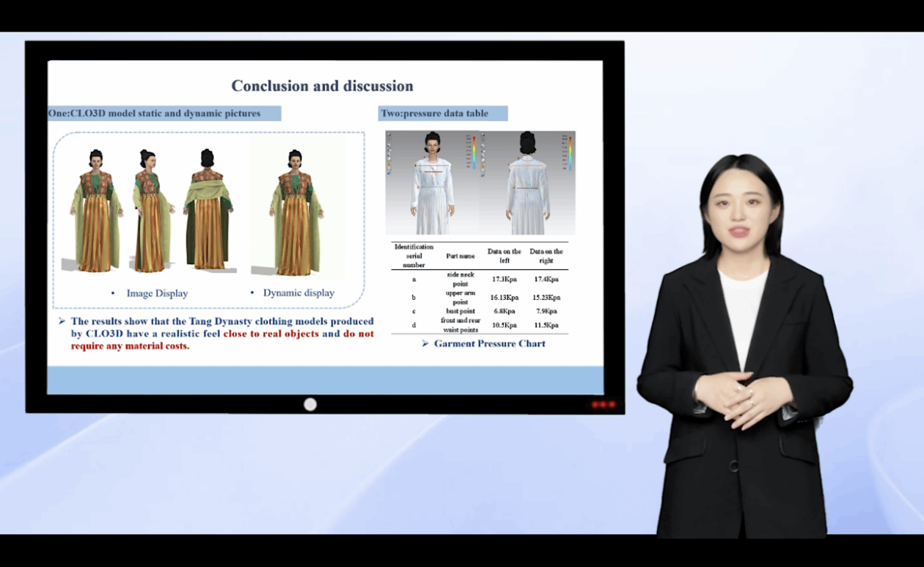Click the 17.3Kpa side neck point value
Image resolution: width=924 pixels, height=567 pixels.
[504, 279]
